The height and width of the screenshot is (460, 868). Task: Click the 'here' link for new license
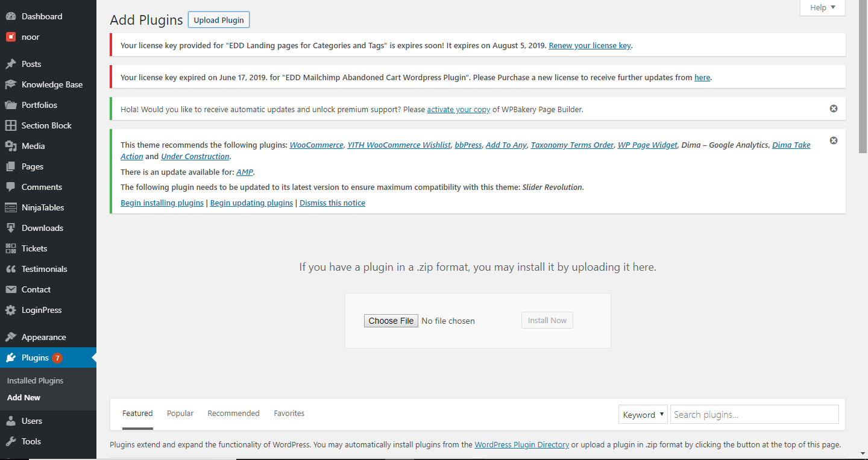(x=702, y=77)
